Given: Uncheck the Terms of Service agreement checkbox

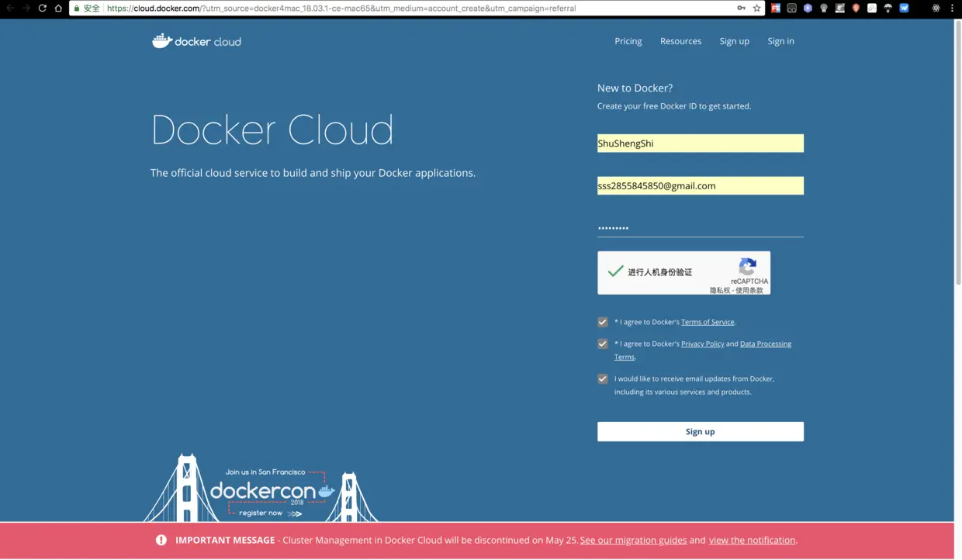Looking at the screenshot, I should pos(603,322).
